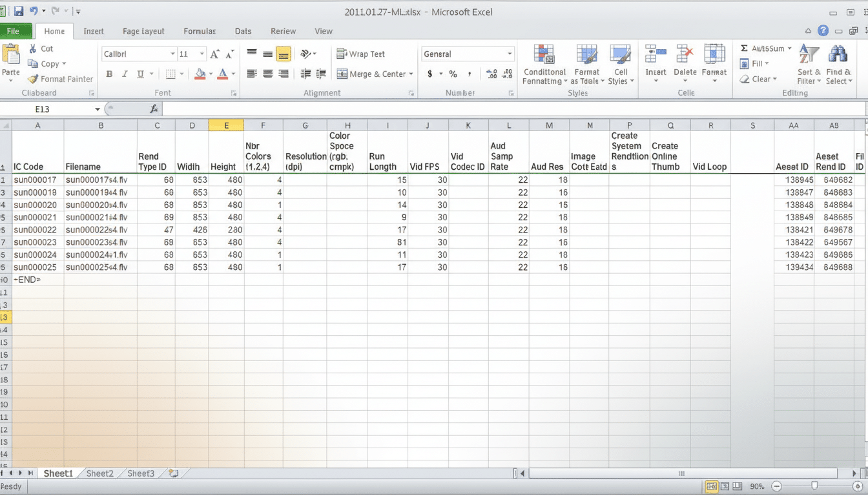Viewport: 868px width, 496px height.
Task: Click the Wrap Text icon
Action: [362, 54]
